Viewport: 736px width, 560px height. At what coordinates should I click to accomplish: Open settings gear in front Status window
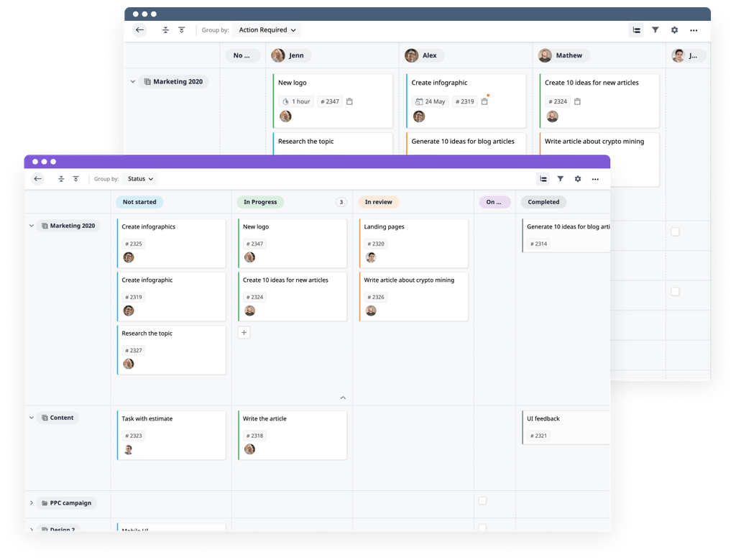click(578, 179)
